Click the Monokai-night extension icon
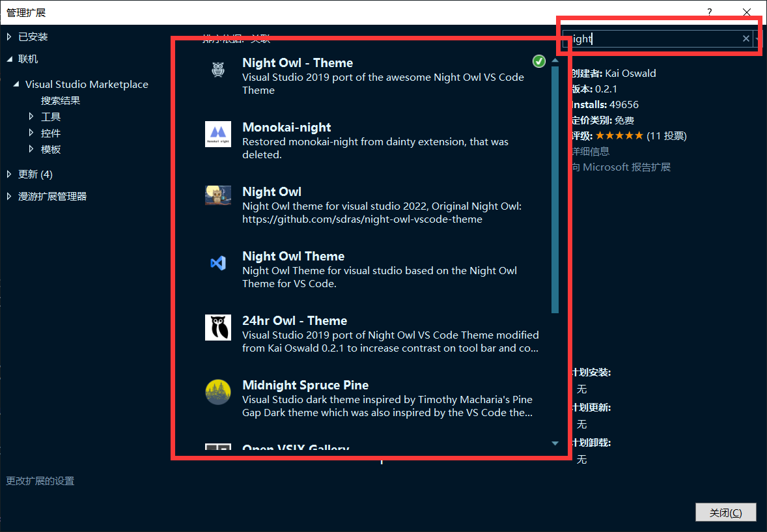Screen dimensions: 767x532 [218, 133]
